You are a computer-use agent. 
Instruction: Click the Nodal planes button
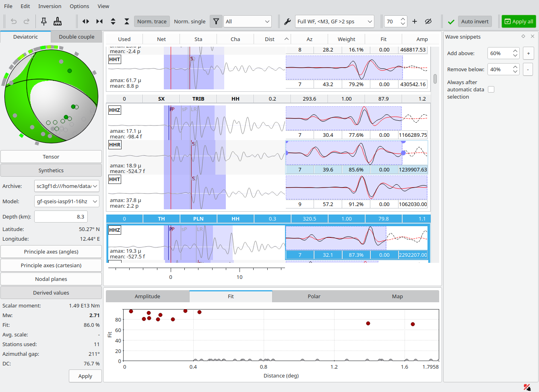[51, 279]
